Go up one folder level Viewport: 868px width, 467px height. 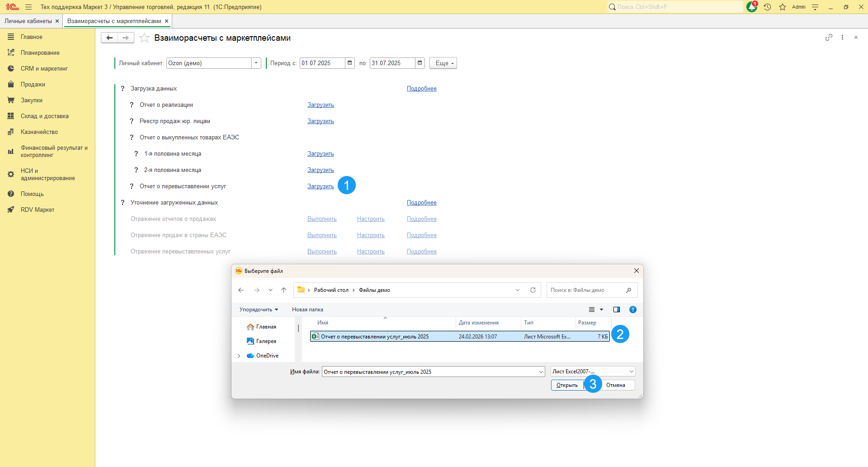click(x=283, y=290)
